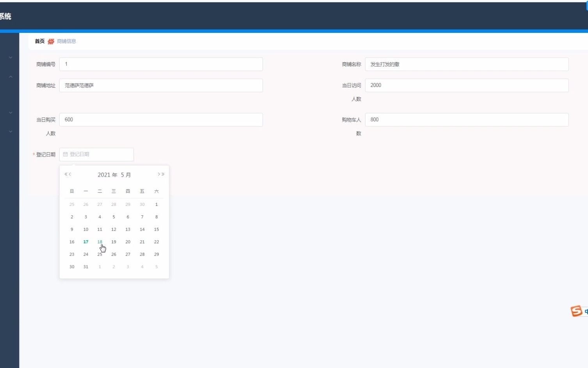Open month picker via 5 月 label
588x368 pixels.
(126, 175)
